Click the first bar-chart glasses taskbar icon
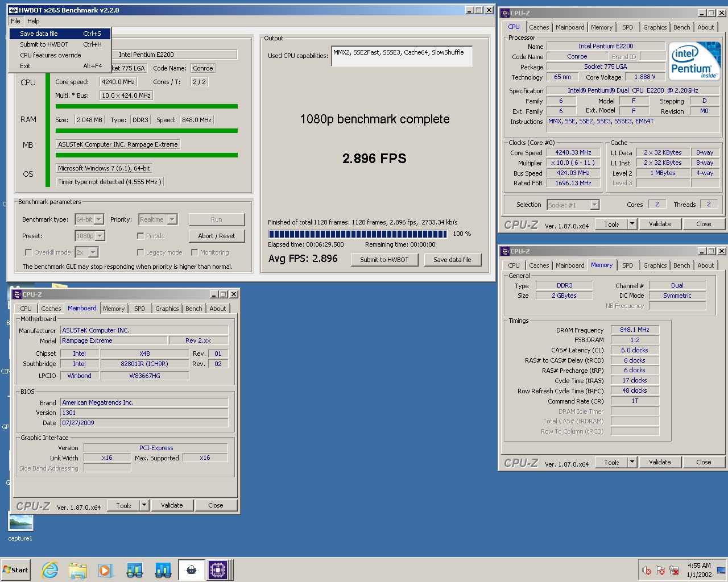728x582 pixels. click(135, 570)
